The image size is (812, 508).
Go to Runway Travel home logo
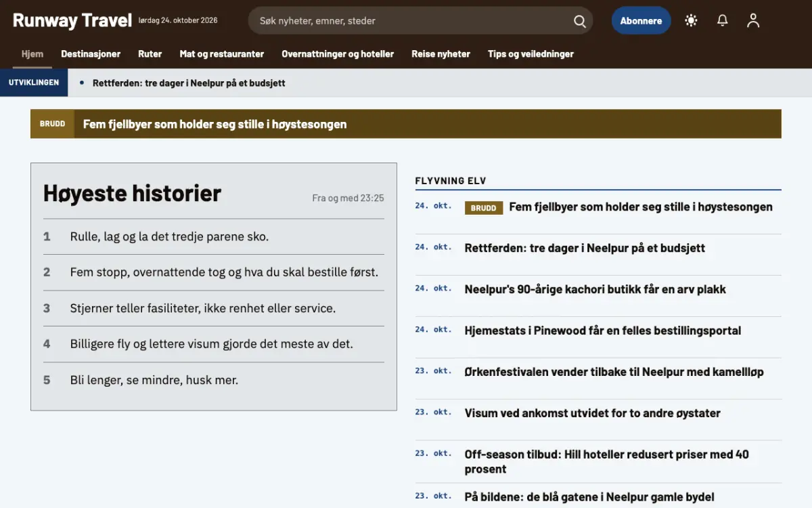click(72, 20)
